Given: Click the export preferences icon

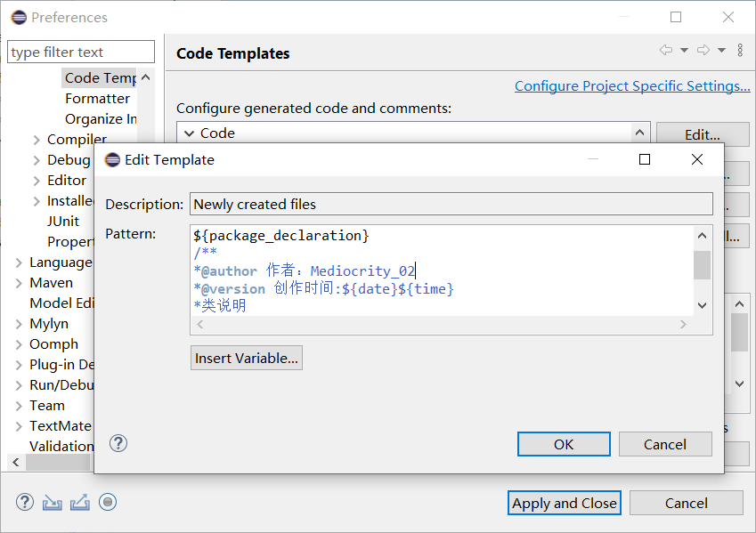Looking at the screenshot, I should click(x=80, y=503).
